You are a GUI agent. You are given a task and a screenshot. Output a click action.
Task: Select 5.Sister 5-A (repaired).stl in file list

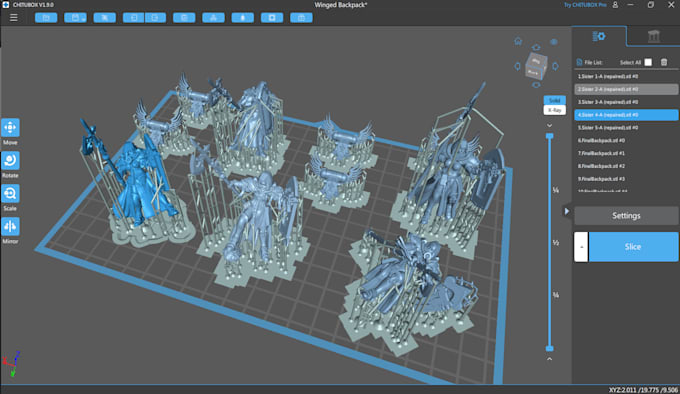[626, 128]
